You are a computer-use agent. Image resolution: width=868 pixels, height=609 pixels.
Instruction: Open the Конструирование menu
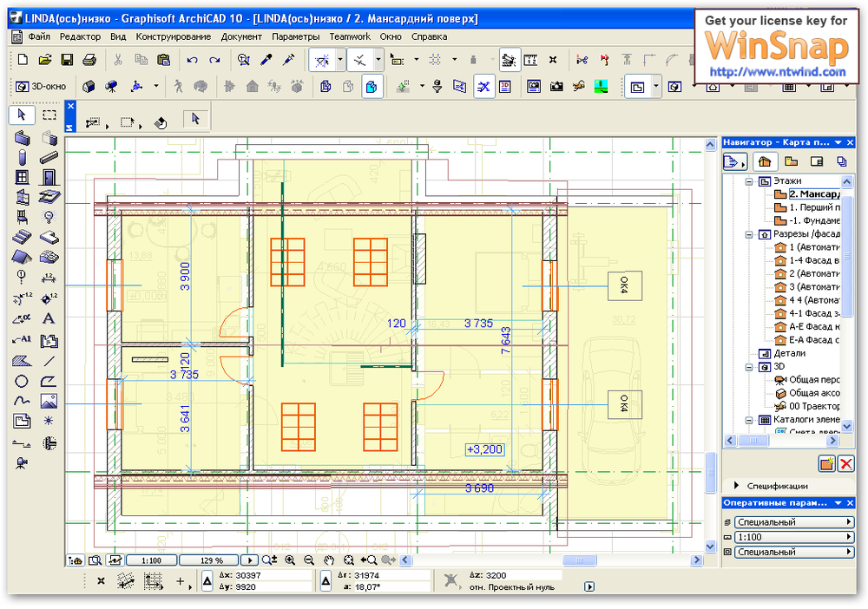pos(173,36)
